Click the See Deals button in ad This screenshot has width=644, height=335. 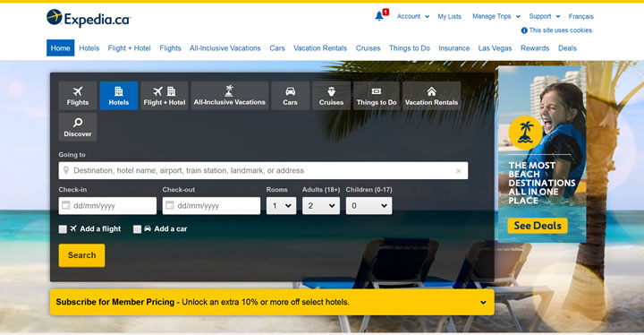click(538, 226)
